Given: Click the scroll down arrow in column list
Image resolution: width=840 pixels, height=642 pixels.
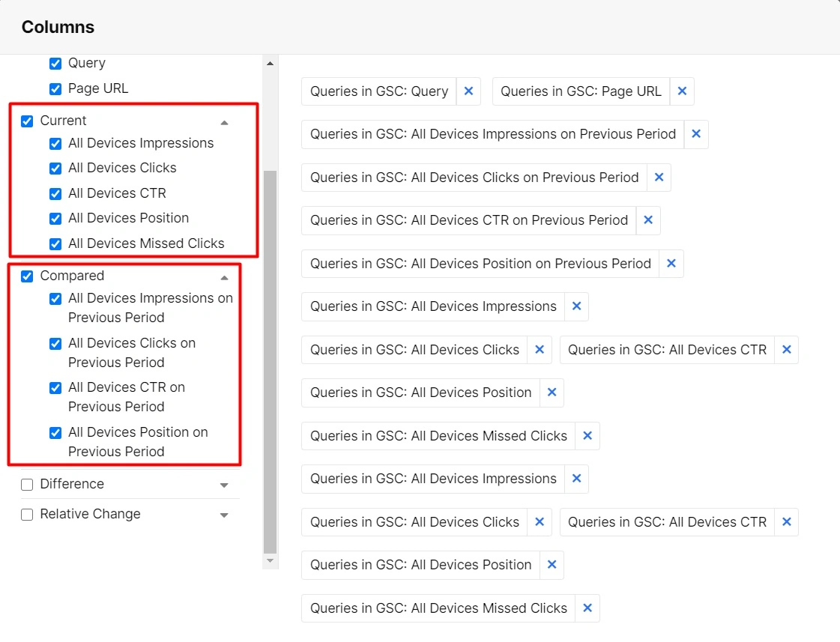Looking at the screenshot, I should coord(271,561).
